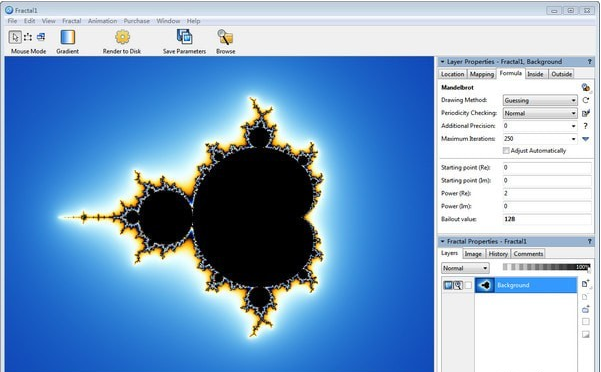
Task: Select the arrow pointer mouse mode
Action: tap(15, 37)
